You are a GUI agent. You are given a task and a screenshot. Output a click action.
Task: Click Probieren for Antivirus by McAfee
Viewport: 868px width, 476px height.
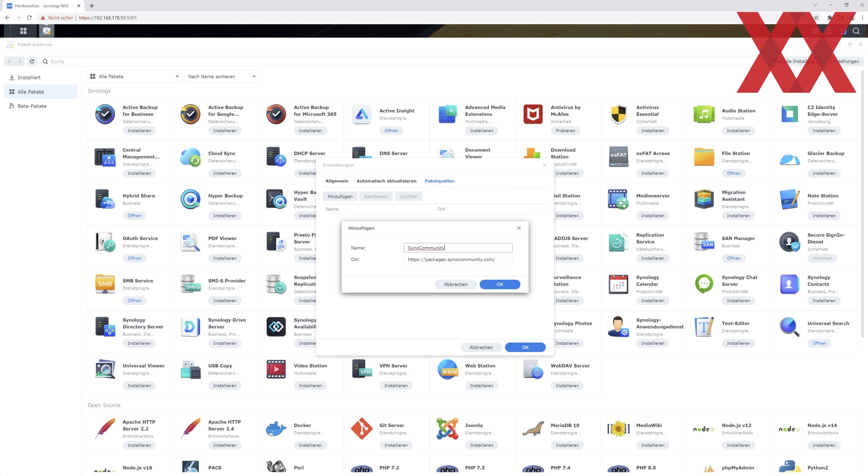click(x=566, y=131)
